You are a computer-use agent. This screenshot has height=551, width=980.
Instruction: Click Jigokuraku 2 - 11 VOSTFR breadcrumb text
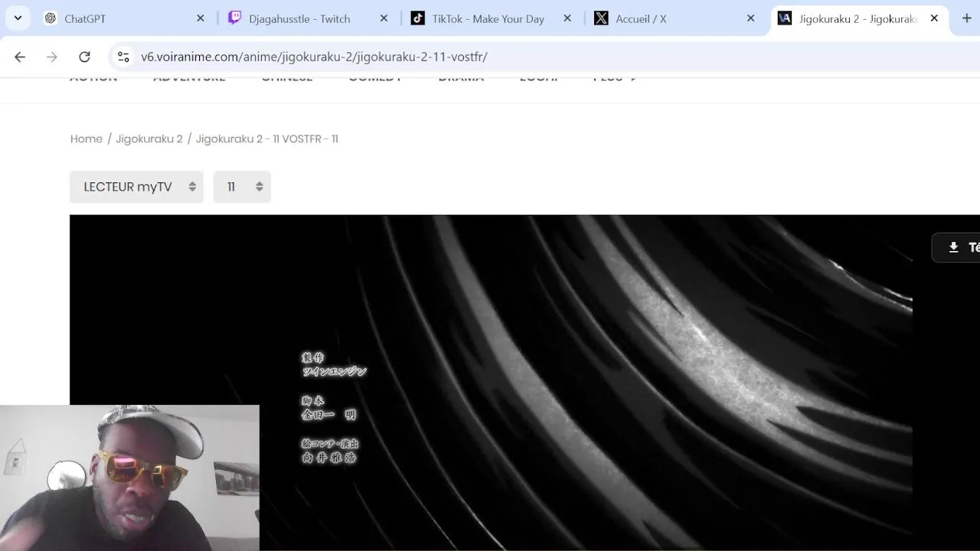click(267, 139)
